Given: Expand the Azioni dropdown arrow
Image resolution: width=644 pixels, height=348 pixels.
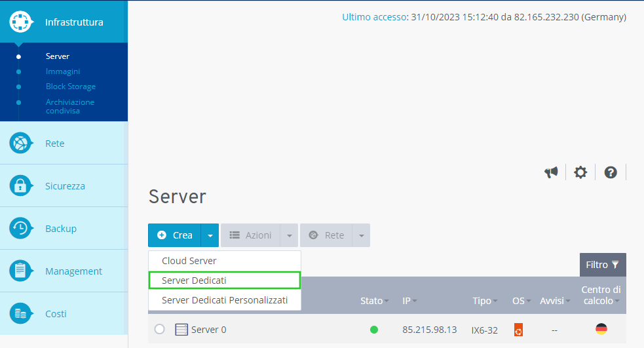Looking at the screenshot, I should [x=289, y=235].
